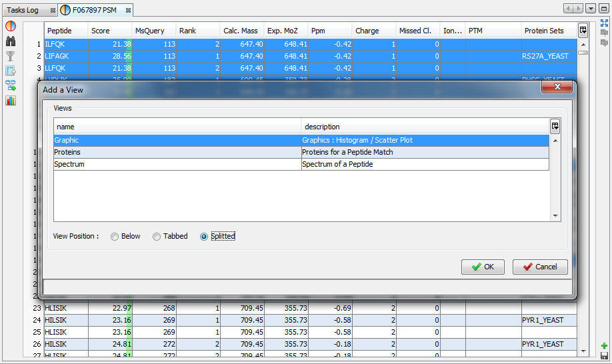Click the green plus add-view icon
The image size is (612, 364).
pos(604,346)
